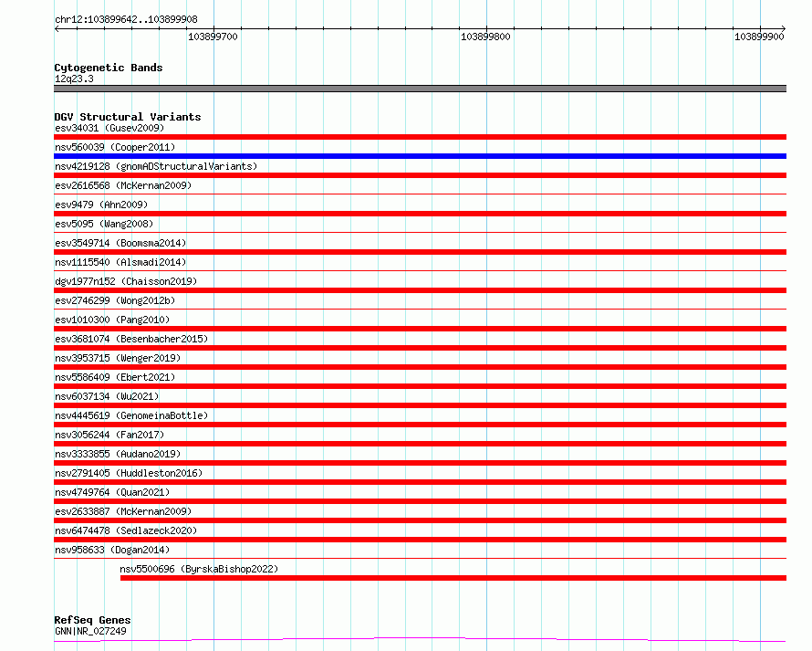Click ruler position 103899800
812x651 pixels.
pos(485,37)
